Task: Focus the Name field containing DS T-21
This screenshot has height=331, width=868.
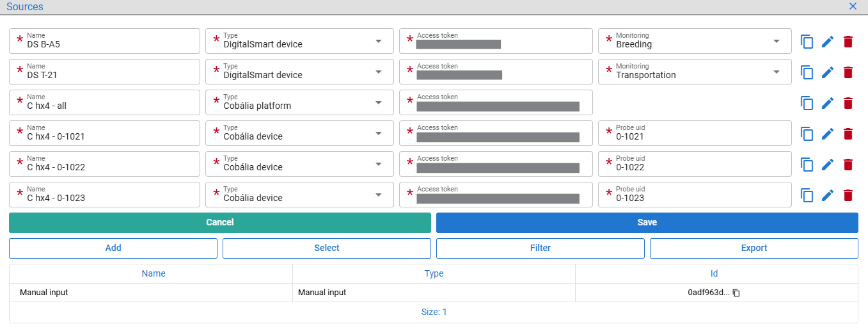Action: click(x=104, y=72)
